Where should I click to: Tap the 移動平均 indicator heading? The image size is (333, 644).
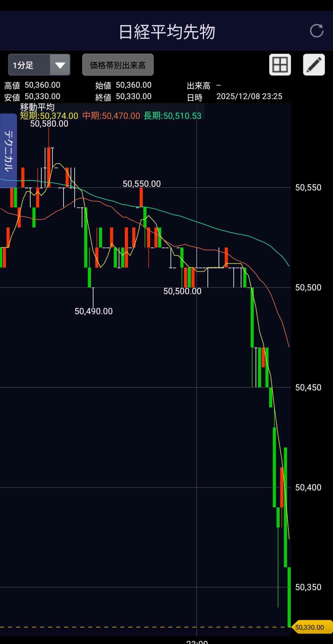(37, 107)
